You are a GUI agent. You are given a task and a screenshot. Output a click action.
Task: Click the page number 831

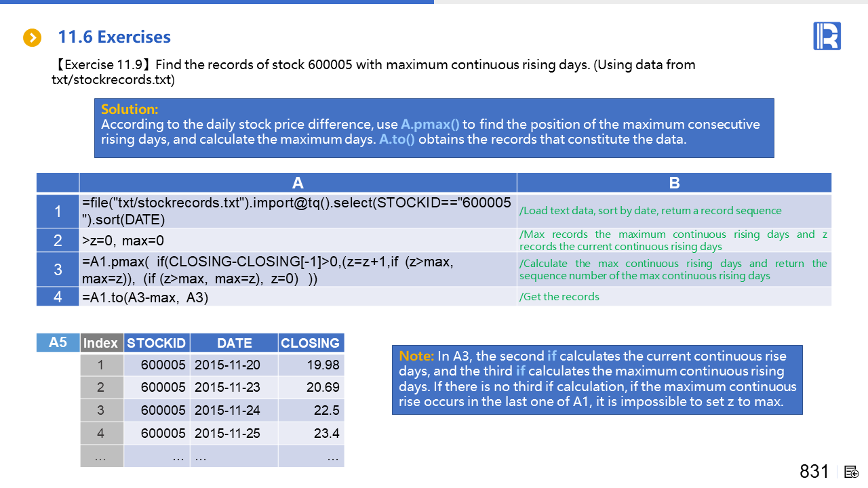[814, 472]
